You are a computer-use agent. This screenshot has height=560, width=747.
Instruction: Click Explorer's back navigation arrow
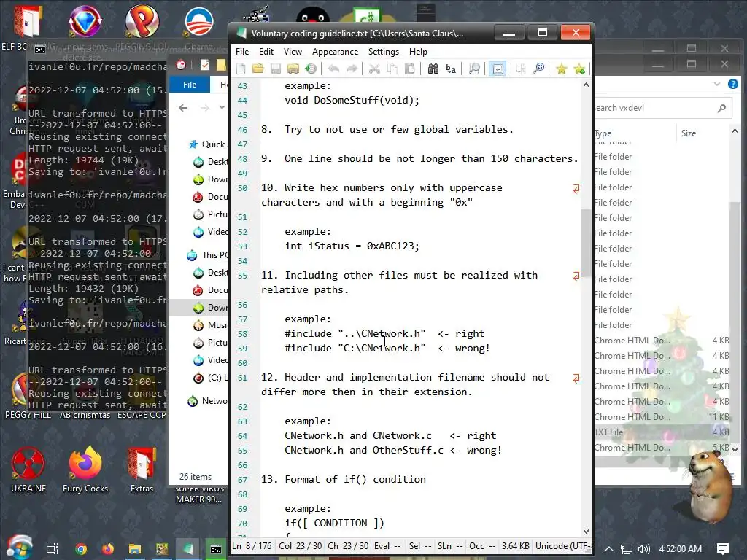(x=183, y=108)
